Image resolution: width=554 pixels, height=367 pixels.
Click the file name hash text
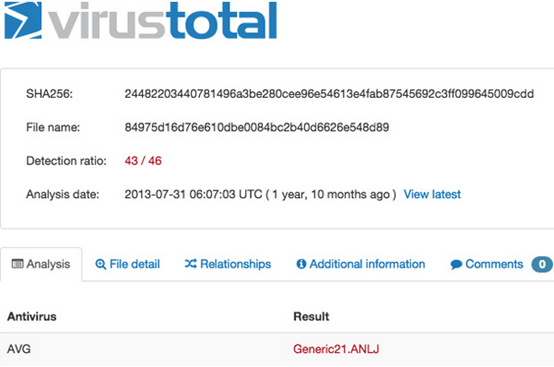[257, 127]
